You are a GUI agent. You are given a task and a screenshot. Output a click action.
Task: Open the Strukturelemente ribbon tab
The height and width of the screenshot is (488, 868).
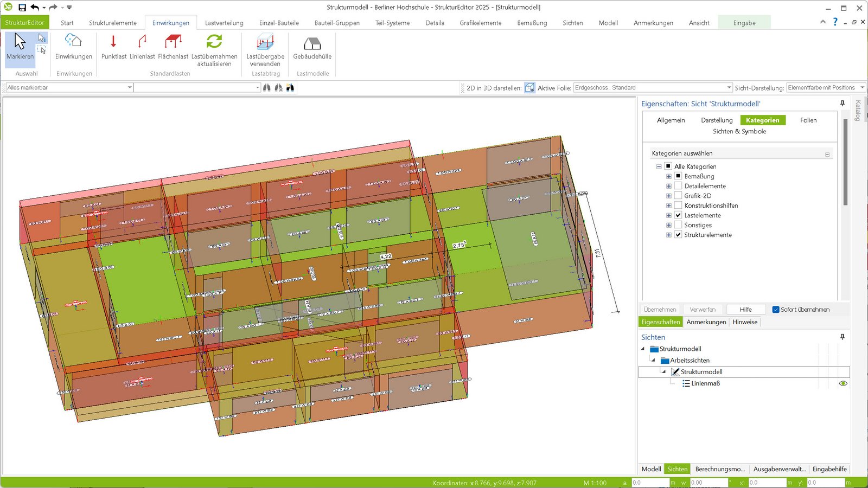113,23
